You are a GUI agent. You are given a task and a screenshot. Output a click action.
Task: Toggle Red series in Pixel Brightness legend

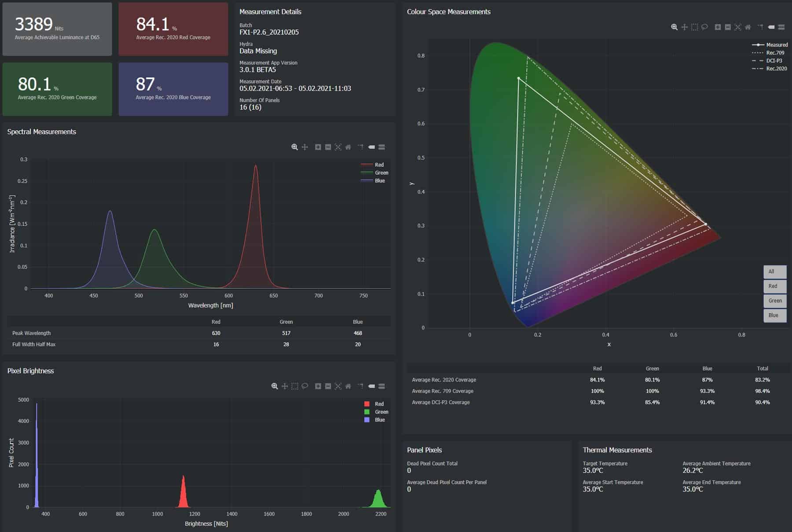374,404
